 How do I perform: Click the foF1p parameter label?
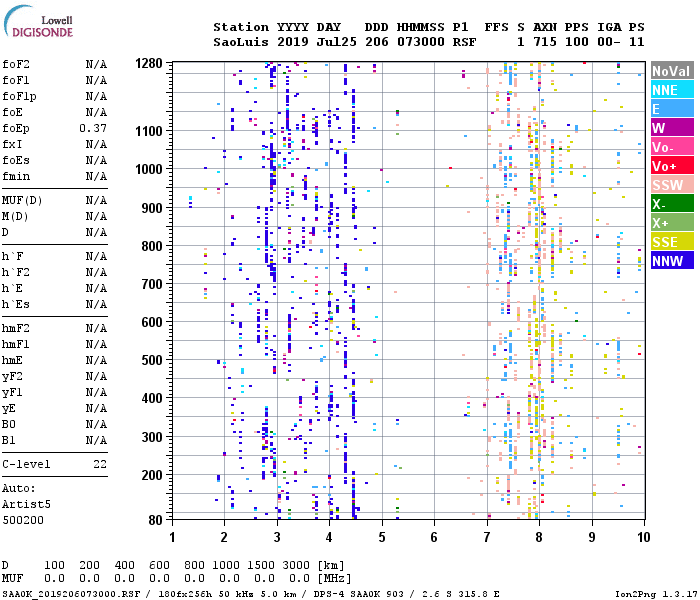(x=19, y=96)
